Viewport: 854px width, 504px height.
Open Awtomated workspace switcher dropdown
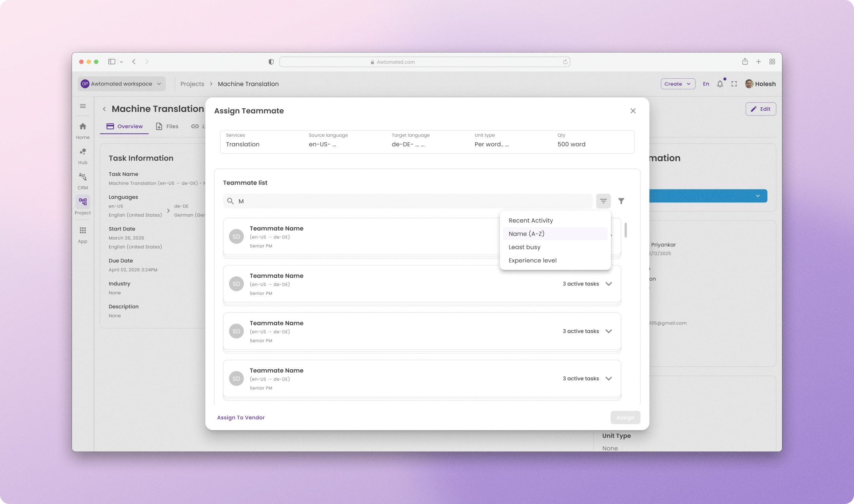pyautogui.click(x=121, y=84)
